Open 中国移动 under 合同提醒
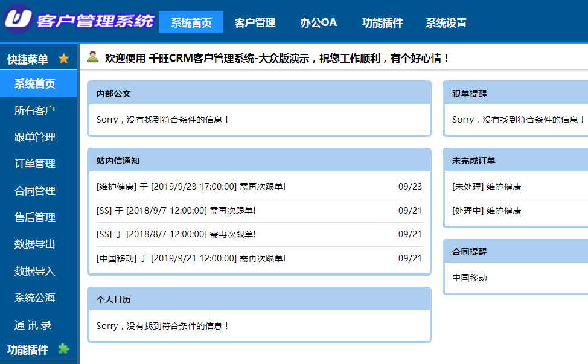Screen dimensions: 588x364 tap(470, 278)
